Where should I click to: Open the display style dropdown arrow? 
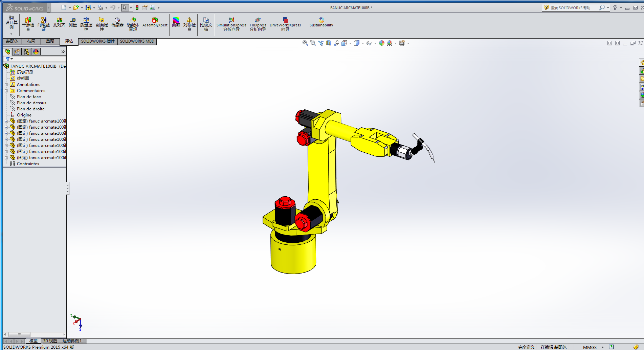pos(362,43)
